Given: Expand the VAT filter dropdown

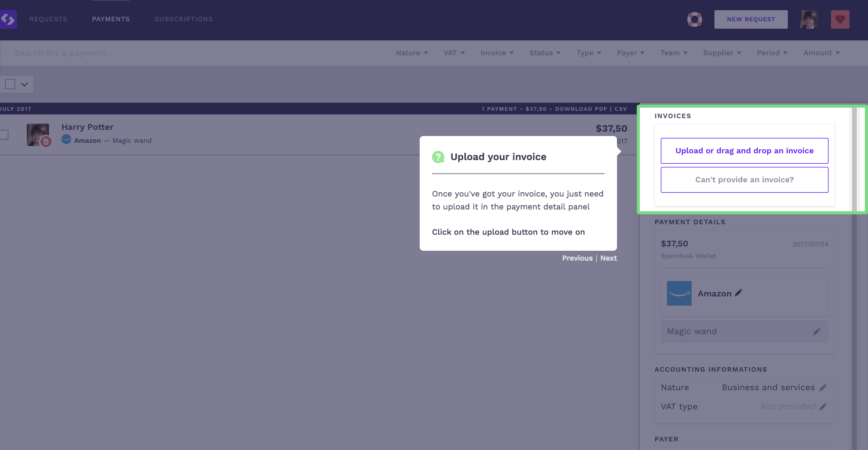Looking at the screenshot, I should [x=454, y=53].
